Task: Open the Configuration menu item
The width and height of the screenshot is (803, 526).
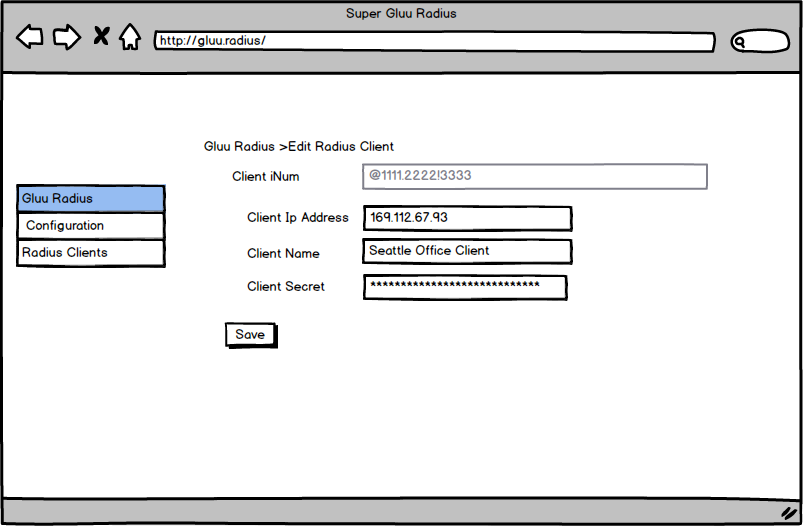Action: click(91, 226)
